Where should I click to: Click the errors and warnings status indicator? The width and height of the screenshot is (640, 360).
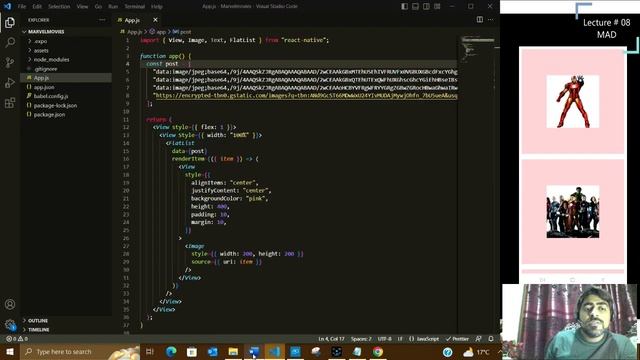(x=17, y=339)
